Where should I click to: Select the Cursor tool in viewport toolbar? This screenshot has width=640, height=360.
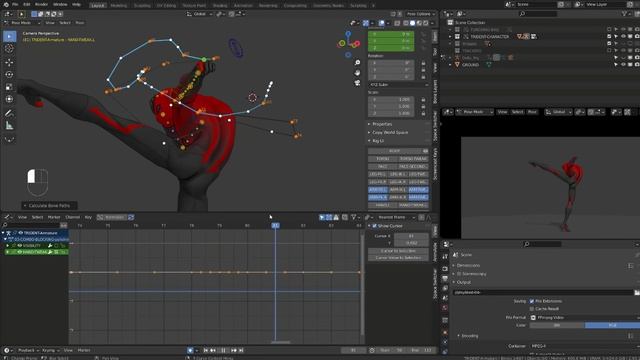click(9, 49)
